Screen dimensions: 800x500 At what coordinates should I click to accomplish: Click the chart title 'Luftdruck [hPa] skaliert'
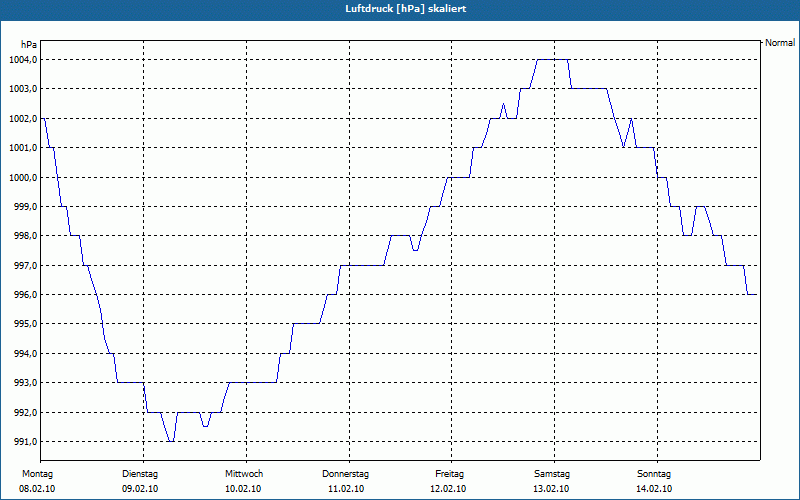(406, 9)
